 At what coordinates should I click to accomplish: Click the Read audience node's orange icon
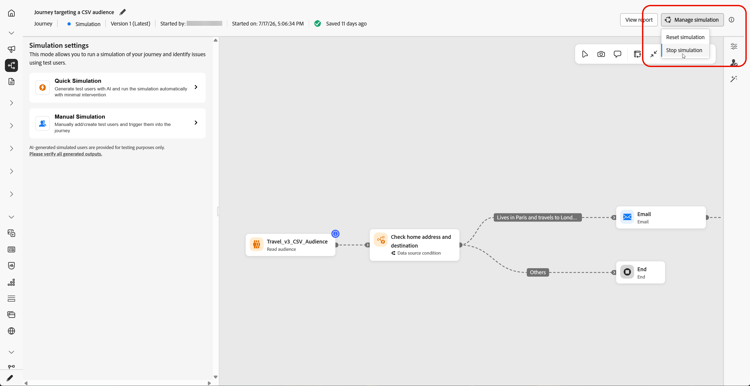pyautogui.click(x=256, y=245)
